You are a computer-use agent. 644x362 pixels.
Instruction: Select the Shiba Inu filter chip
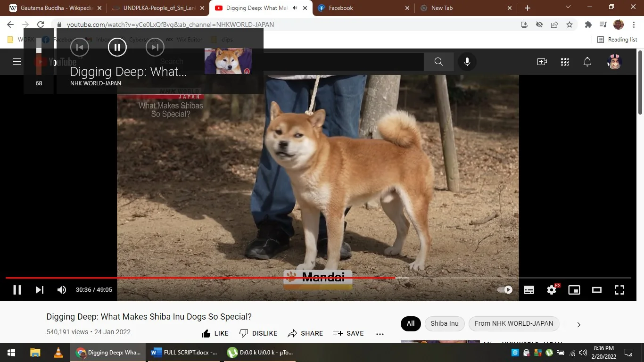coord(445,323)
